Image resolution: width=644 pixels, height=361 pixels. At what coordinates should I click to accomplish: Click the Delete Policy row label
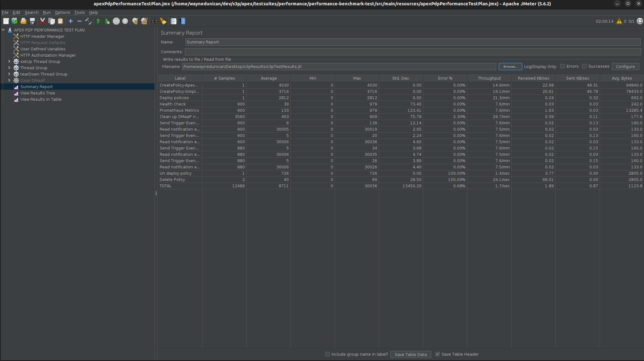click(x=172, y=179)
